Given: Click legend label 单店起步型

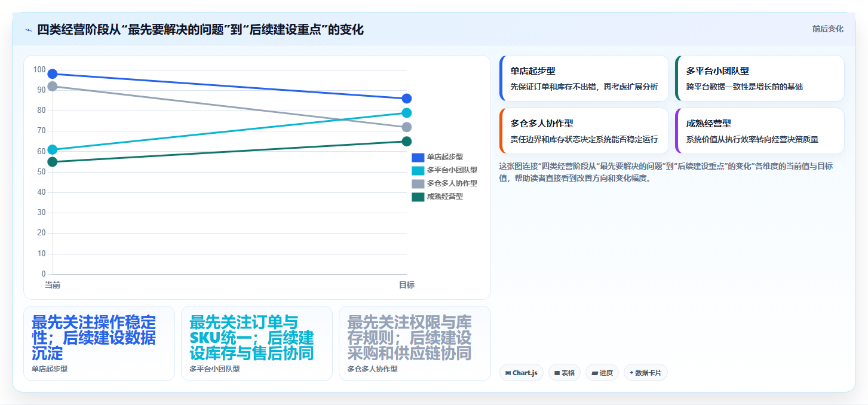Looking at the screenshot, I should (445, 157).
